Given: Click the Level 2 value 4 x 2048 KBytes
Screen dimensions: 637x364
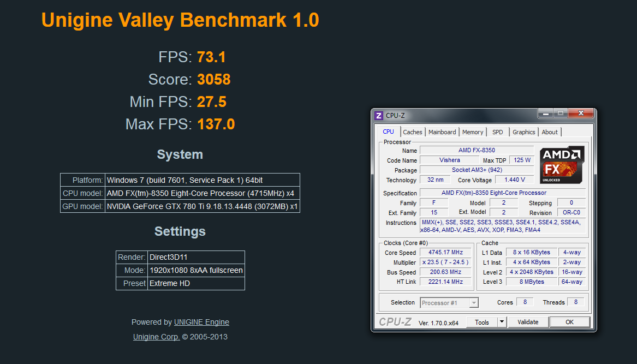Looking at the screenshot, I should click(x=531, y=272).
